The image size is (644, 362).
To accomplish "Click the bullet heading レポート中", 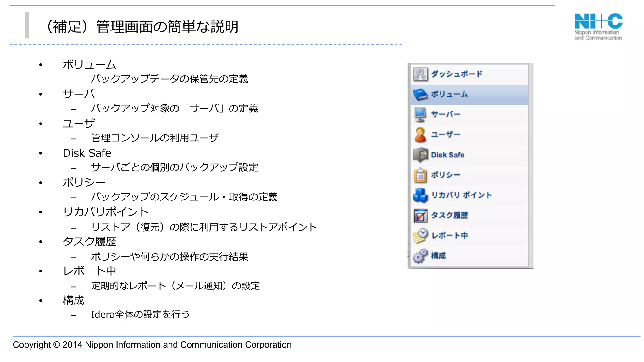I will [90, 271].
